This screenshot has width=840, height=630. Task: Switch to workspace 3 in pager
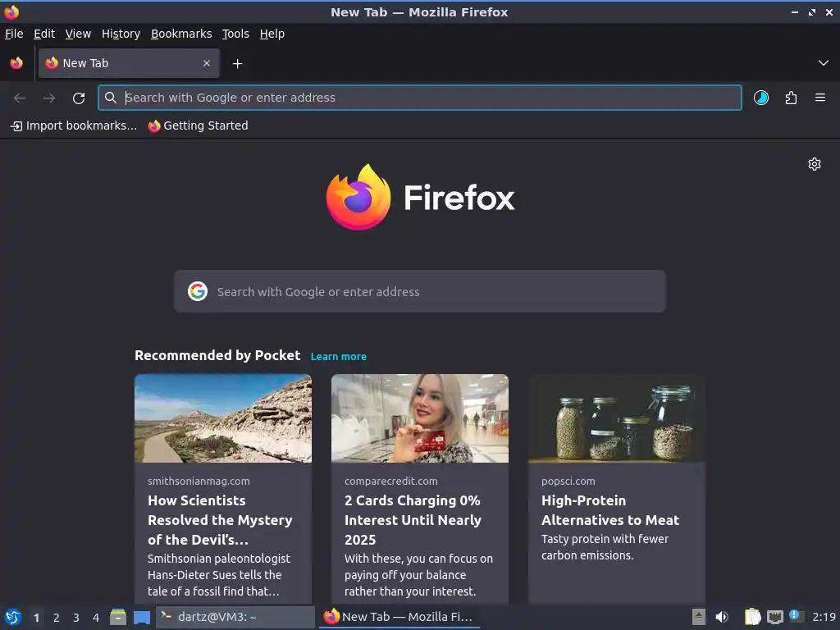click(76, 618)
